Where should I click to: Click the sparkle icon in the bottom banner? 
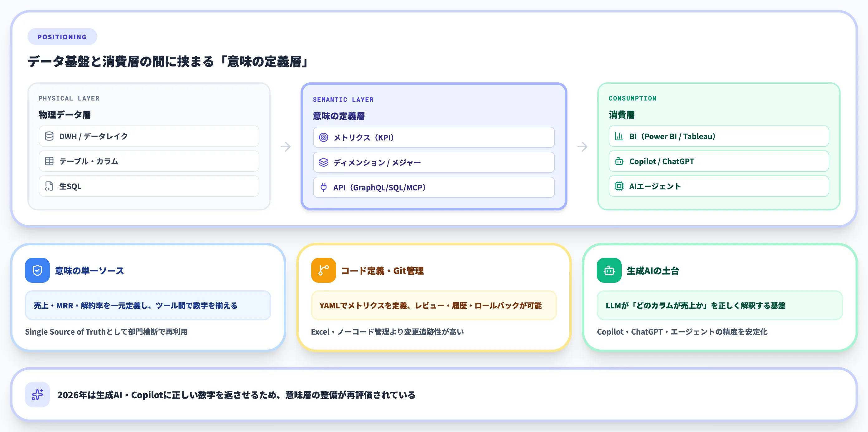pos(37,395)
